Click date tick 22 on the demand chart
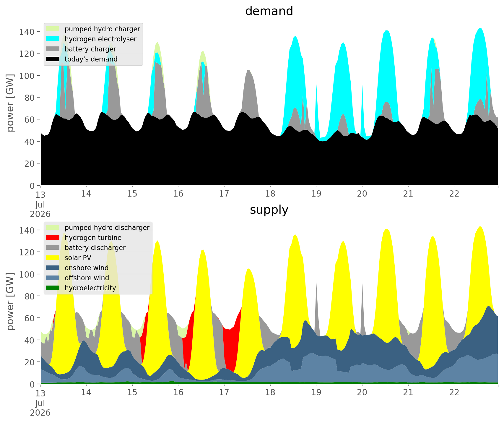The width and height of the screenshot is (504, 423). click(454, 194)
